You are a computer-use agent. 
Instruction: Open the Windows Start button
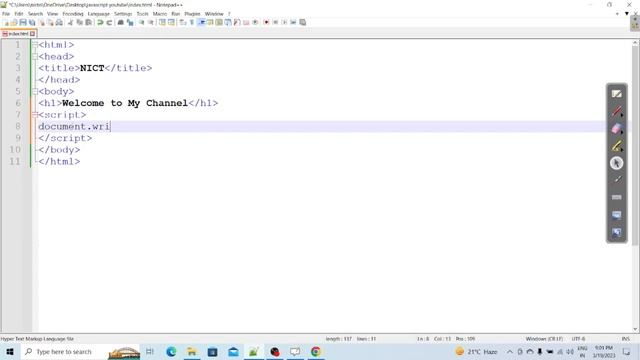10,351
